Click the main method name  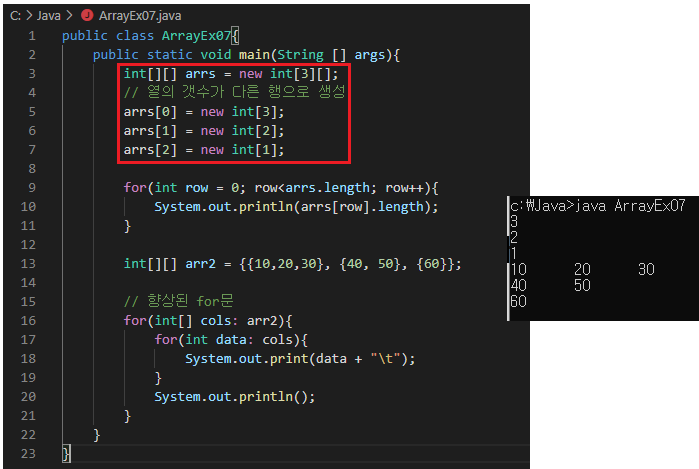tap(254, 55)
